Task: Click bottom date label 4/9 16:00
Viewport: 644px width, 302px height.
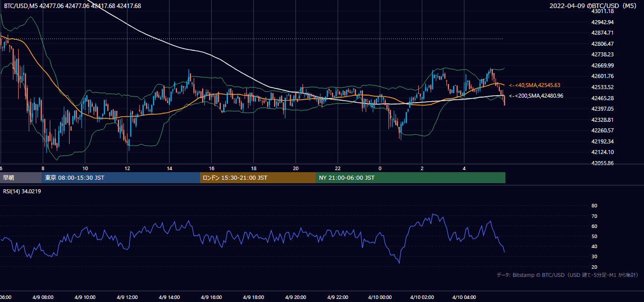Action: [x=212, y=297]
